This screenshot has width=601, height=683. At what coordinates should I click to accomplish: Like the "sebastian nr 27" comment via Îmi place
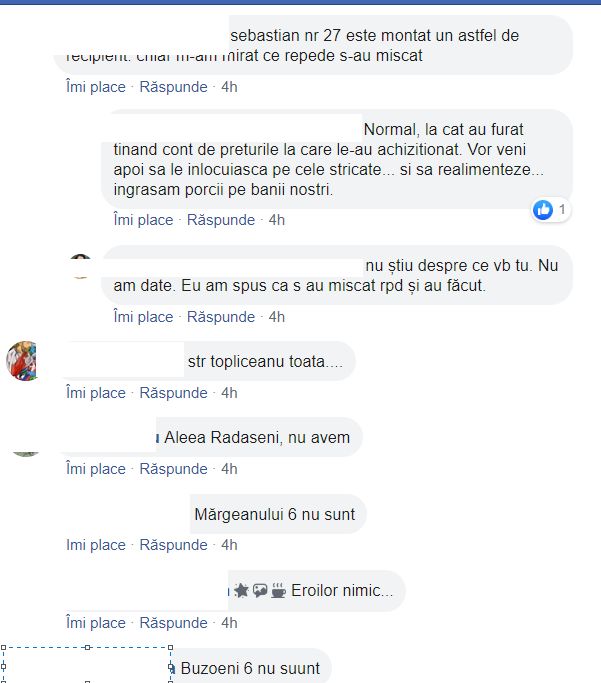click(96, 87)
